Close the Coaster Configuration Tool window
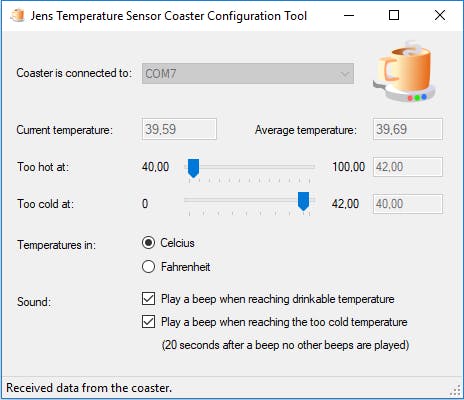The height and width of the screenshot is (400, 464). pyautogui.click(x=440, y=15)
